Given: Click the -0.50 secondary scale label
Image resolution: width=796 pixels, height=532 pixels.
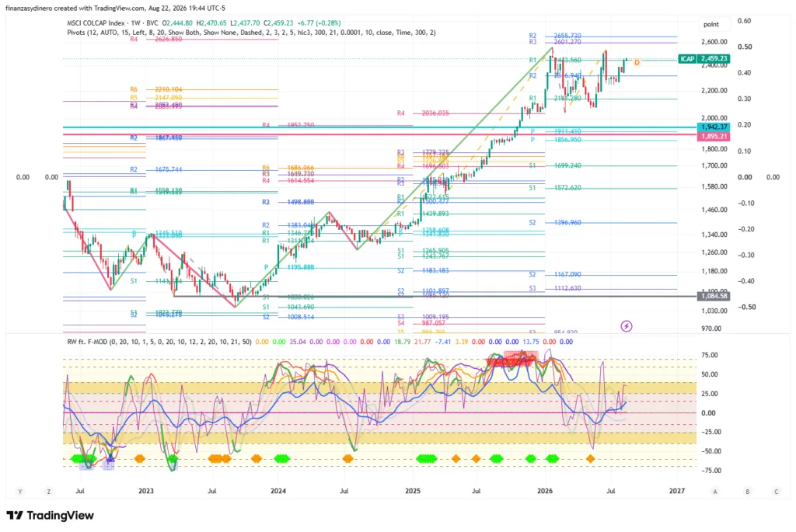Looking at the screenshot, I should coord(746,308).
